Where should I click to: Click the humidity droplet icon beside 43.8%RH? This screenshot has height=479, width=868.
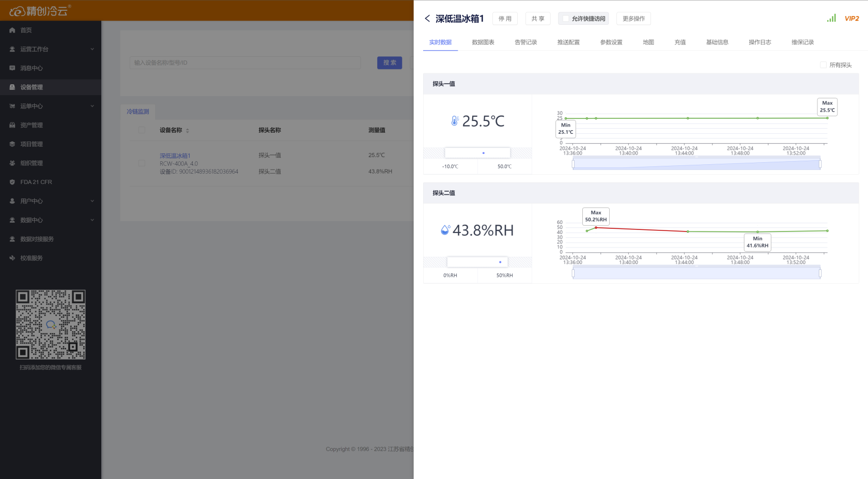[x=445, y=230]
